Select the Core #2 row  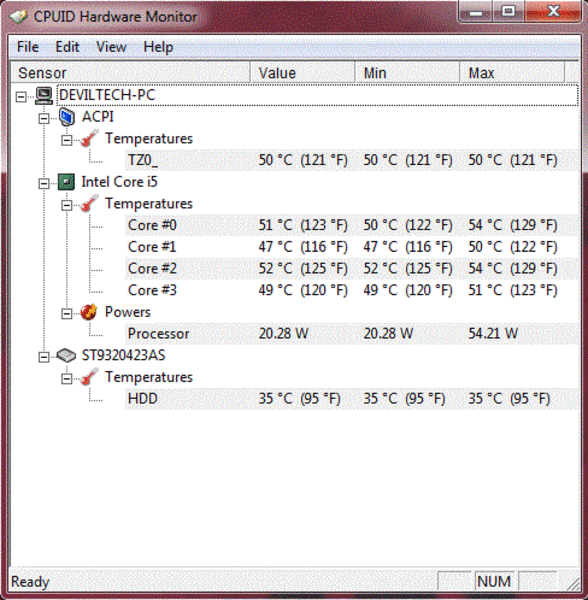(352, 268)
